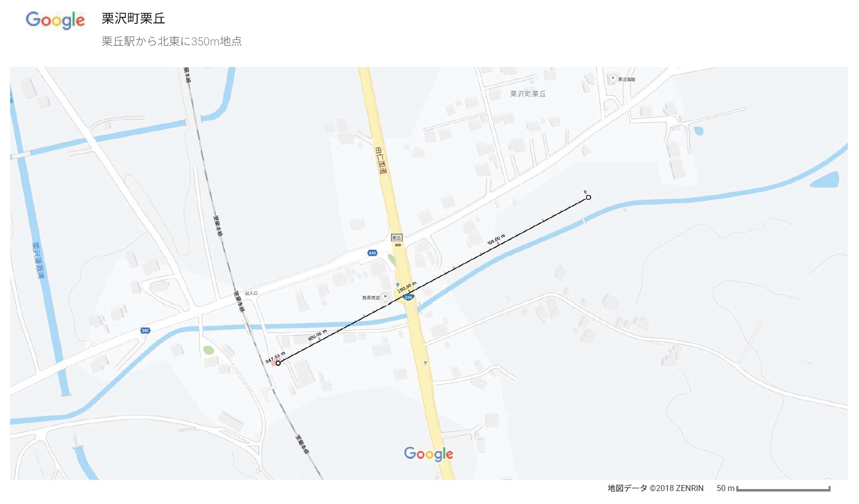Viewport: 859px width, 504px height.
Task: Click the 由仁国道 road label
Action: [x=381, y=161]
